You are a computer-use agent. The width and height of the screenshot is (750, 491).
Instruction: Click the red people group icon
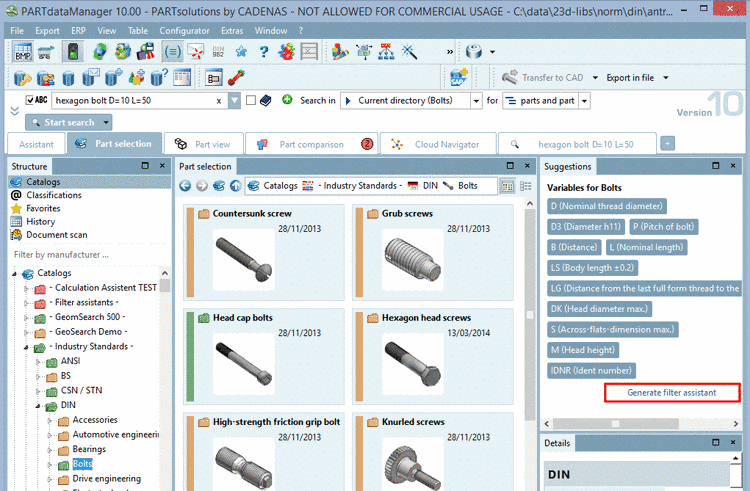286,52
